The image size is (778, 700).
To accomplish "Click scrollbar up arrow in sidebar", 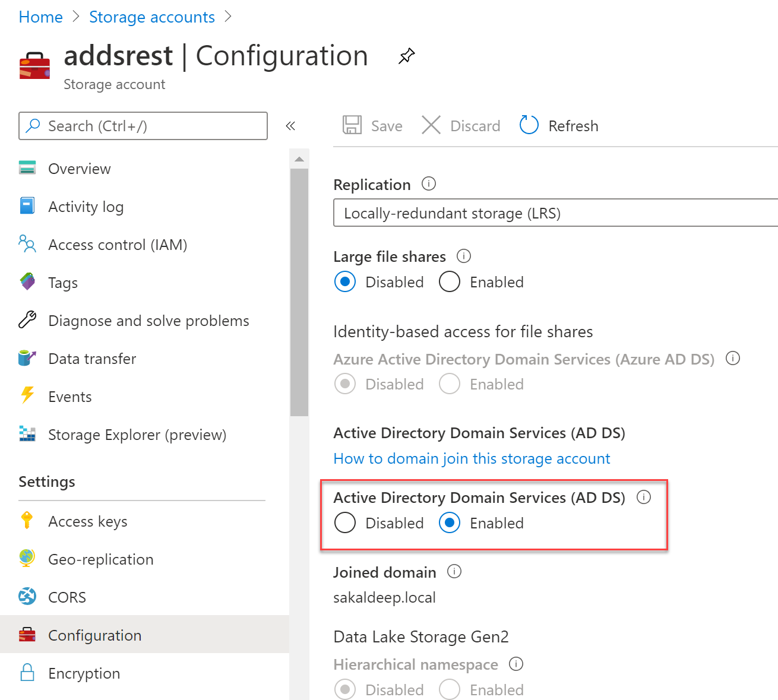I will (299, 159).
